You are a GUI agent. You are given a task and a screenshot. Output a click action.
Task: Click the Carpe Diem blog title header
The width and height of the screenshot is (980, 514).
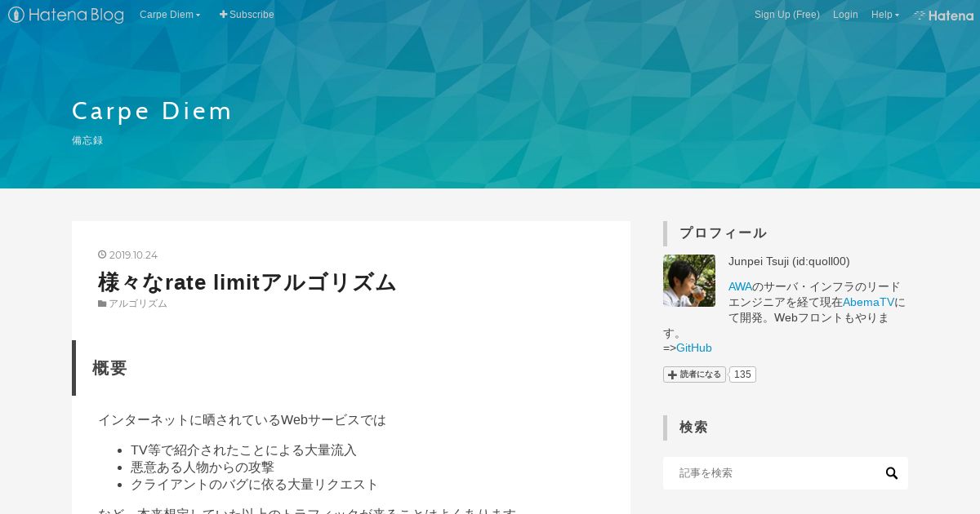[152, 111]
